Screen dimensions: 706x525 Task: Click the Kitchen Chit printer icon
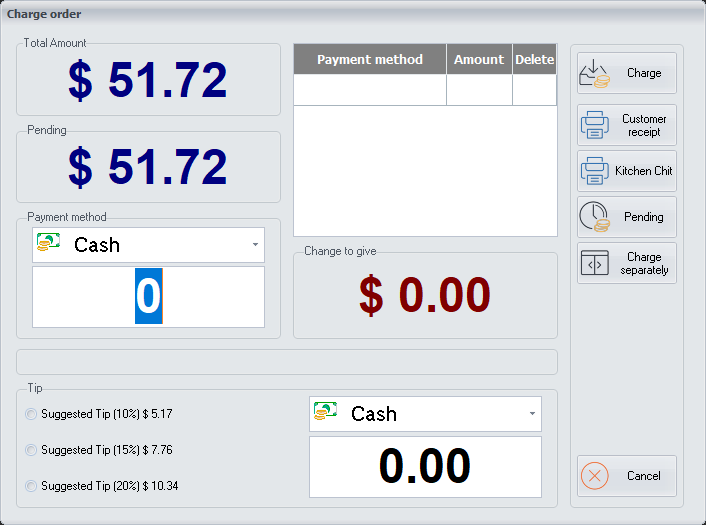pos(595,171)
